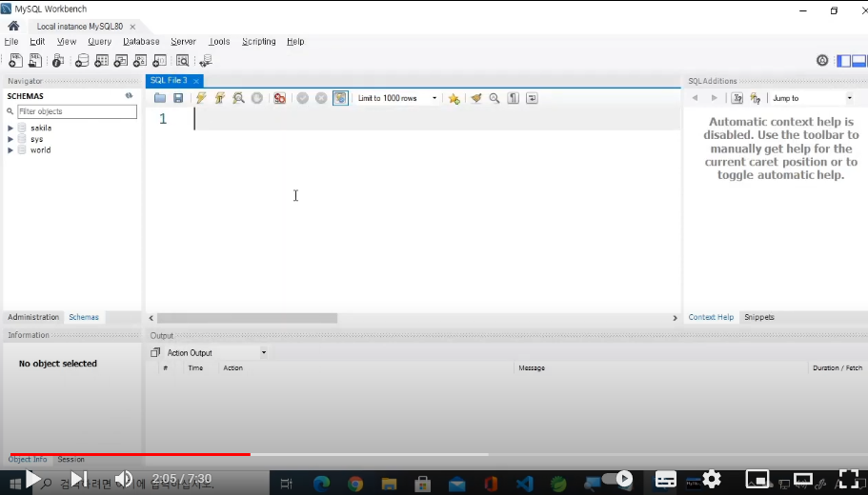
Task: Rollback the transaction X icon
Action: pos(321,98)
